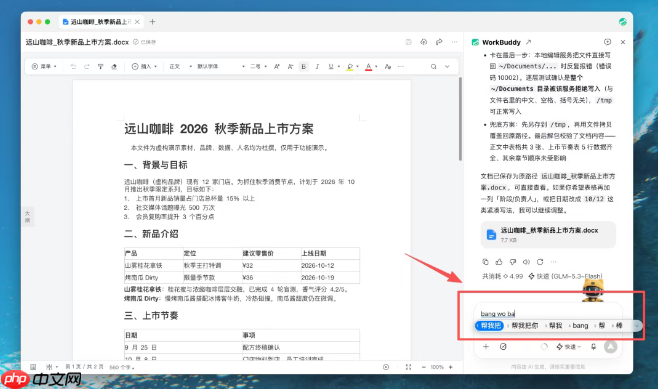Open document header more options menu
Screen dimensions: 658x389
point(454,42)
